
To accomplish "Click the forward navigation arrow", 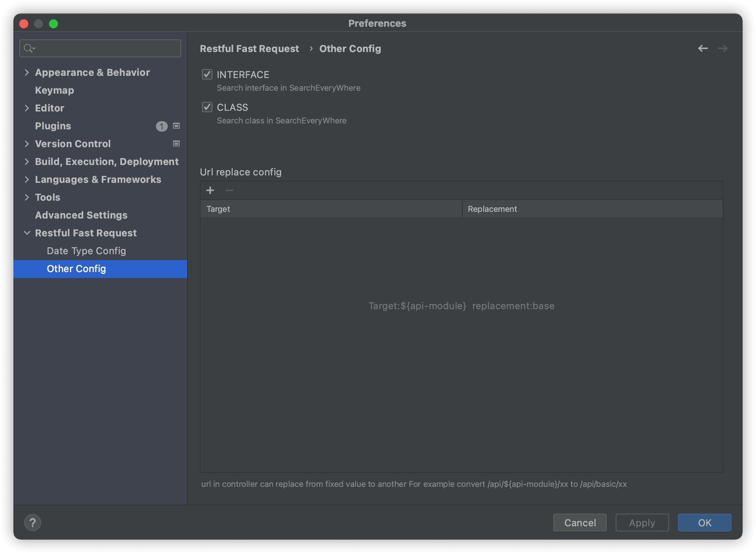I will tap(723, 49).
